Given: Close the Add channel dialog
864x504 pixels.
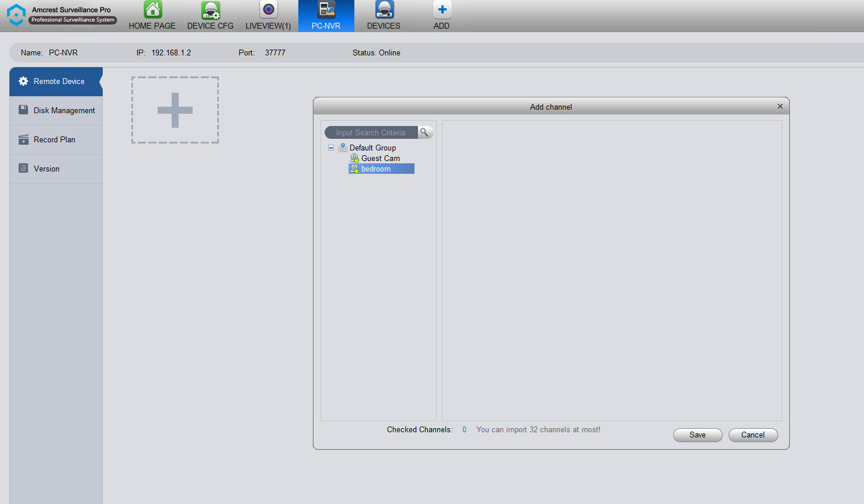Looking at the screenshot, I should (x=780, y=106).
